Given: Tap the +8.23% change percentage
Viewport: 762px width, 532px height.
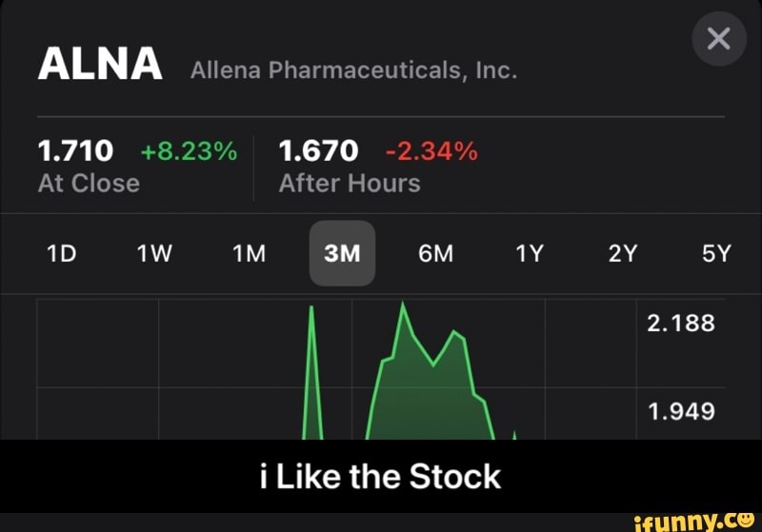Looking at the screenshot, I should pos(188,150).
